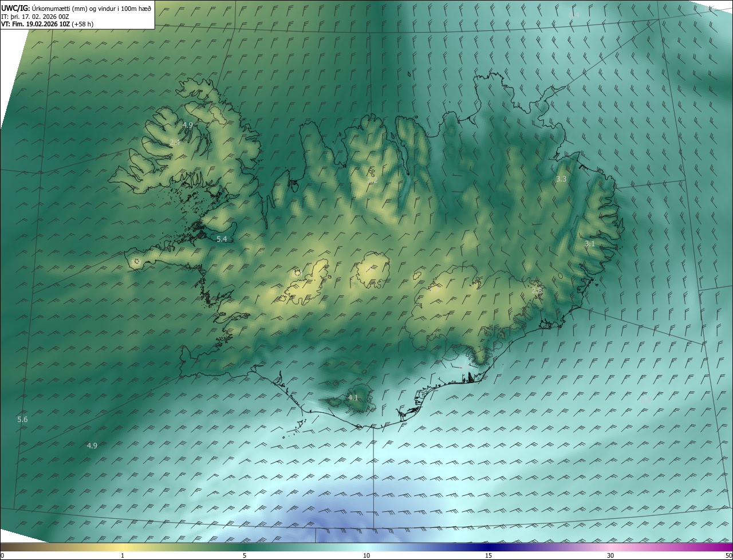Click the map value 4.1 on the south coast

tap(353, 397)
